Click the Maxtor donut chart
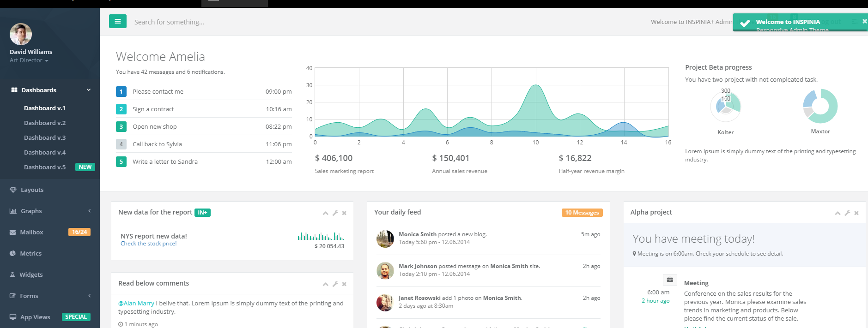868x328 pixels. click(820, 106)
